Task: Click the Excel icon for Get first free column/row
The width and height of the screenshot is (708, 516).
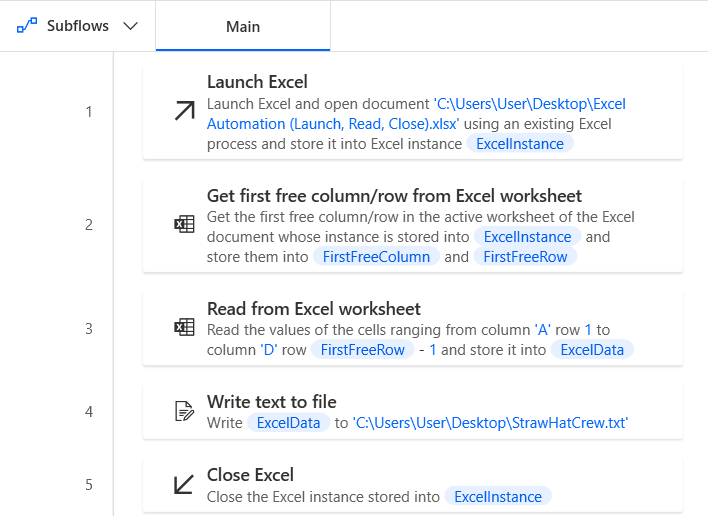Action: [x=184, y=225]
